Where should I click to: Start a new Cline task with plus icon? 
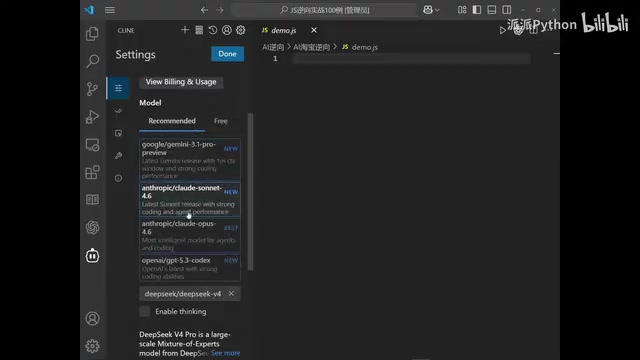point(185,30)
